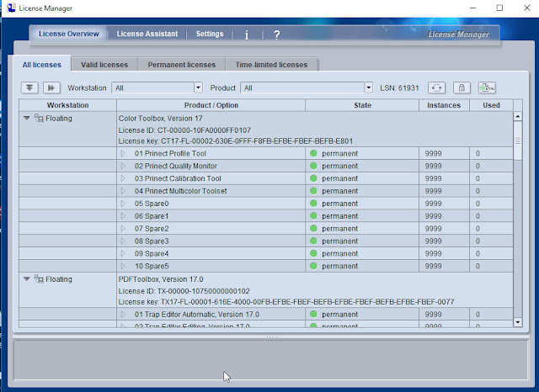Screen dimensions: 539x392
Task: Select the All licenses tab
Action: pos(42,65)
